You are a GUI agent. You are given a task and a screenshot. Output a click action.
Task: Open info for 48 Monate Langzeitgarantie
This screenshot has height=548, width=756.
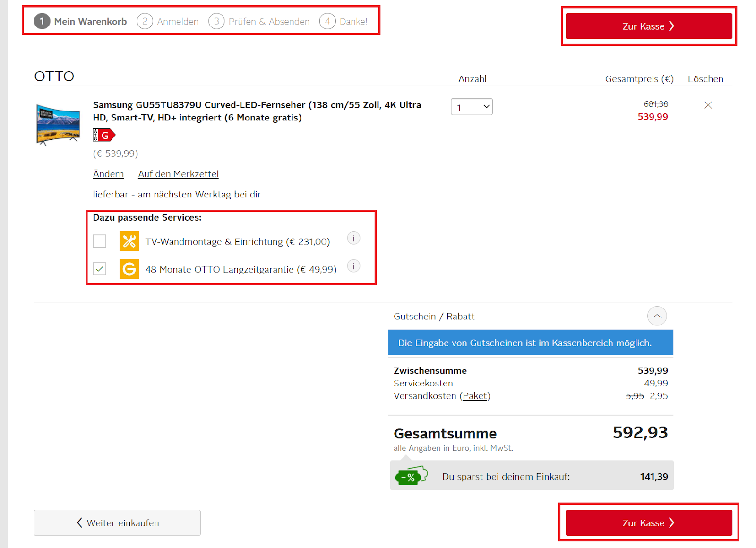click(x=353, y=266)
